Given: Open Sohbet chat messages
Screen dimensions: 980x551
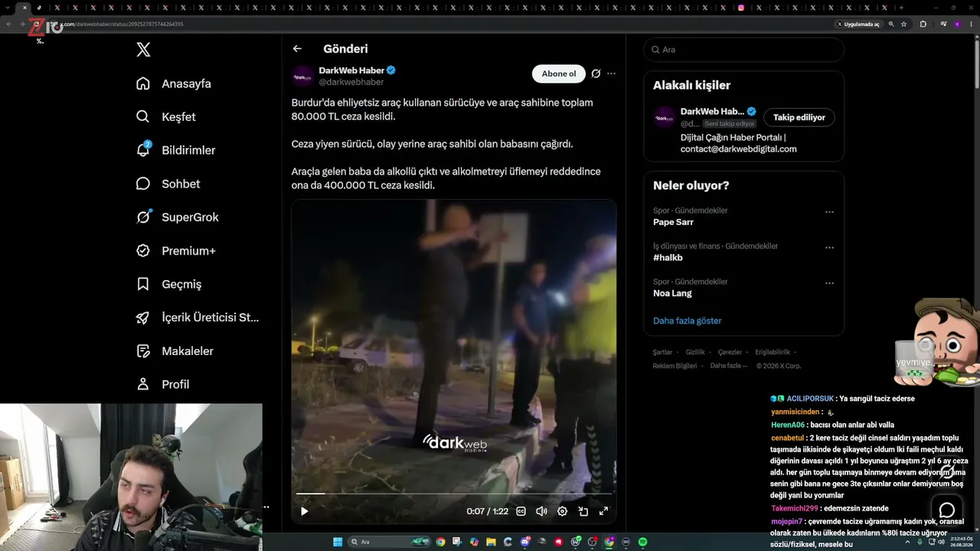Looking at the screenshot, I should 168,184.
